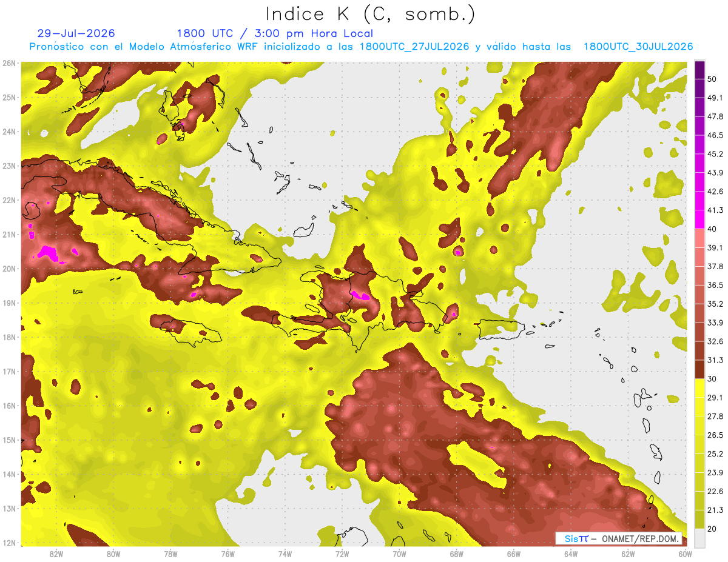This screenshot has height=562, width=728.
Task: Click the "Pronóstico con el Modelo Atmósferico WRF" text
Action: [x=144, y=47]
